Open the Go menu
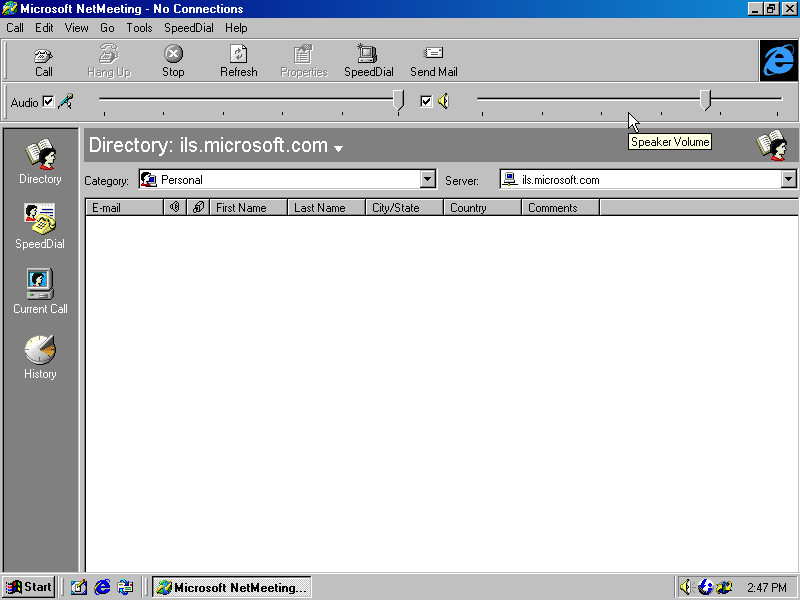The image size is (800, 600). [107, 28]
